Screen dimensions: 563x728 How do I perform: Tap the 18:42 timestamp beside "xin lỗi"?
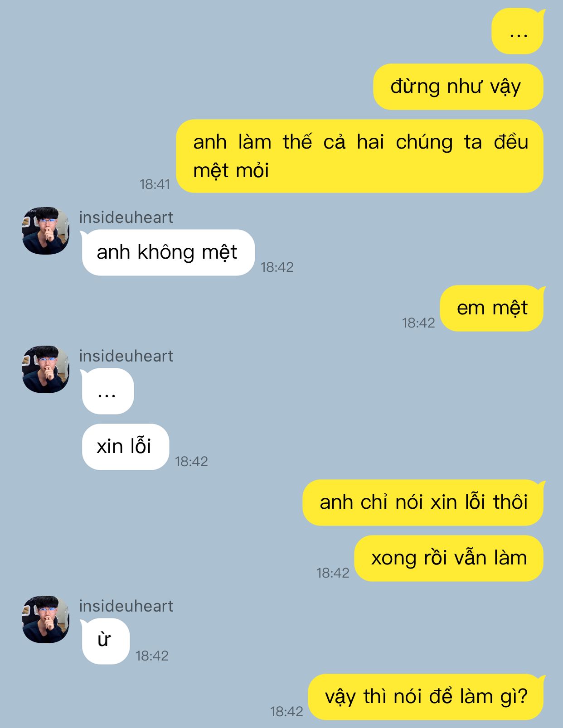(x=191, y=462)
